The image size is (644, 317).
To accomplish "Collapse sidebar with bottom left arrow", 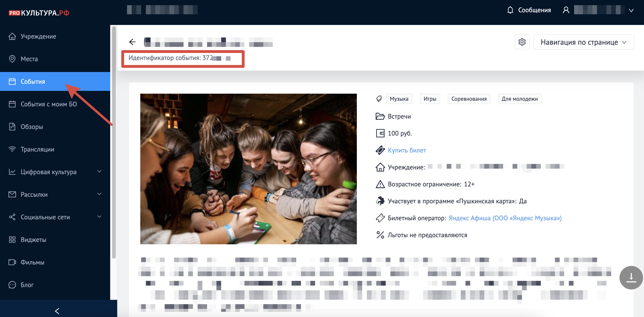I will (57, 311).
